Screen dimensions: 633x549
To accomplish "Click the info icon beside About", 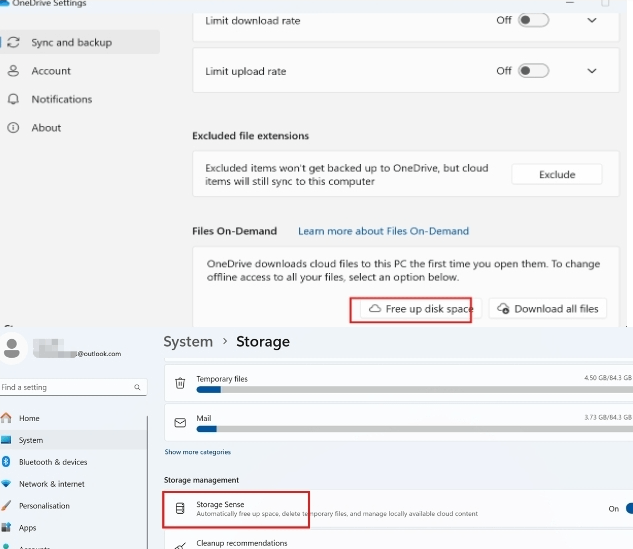I will [13, 128].
